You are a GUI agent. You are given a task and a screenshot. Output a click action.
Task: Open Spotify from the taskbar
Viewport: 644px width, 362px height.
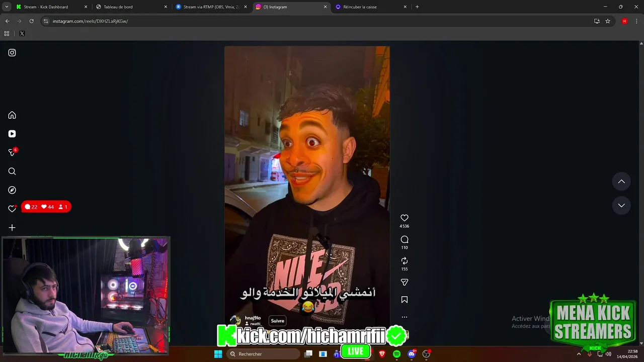tap(396, 354)
